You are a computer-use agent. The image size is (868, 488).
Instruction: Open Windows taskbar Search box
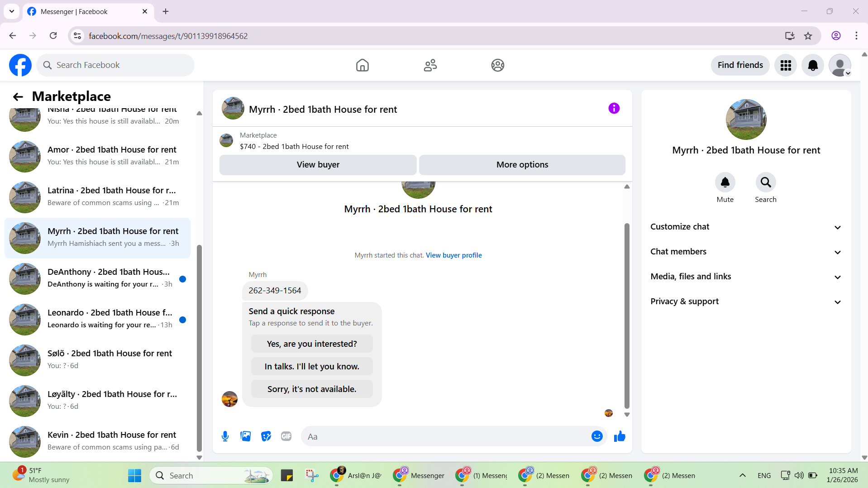[211, 475]
